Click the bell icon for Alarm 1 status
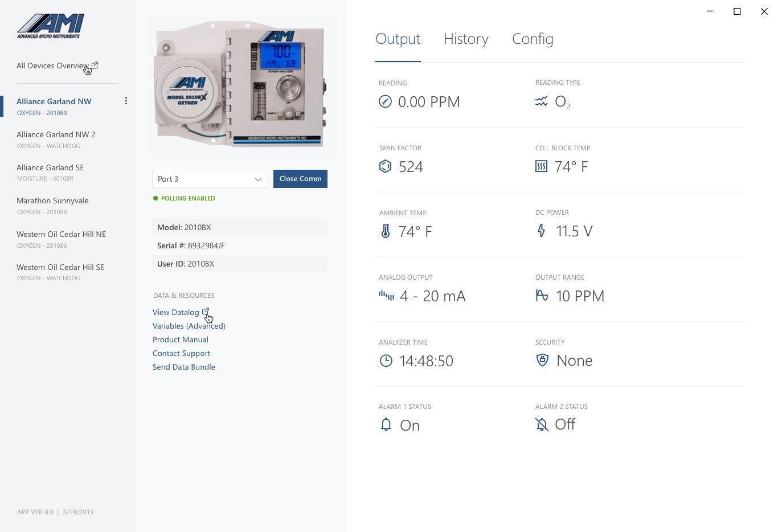 click(x=386, y=425)
